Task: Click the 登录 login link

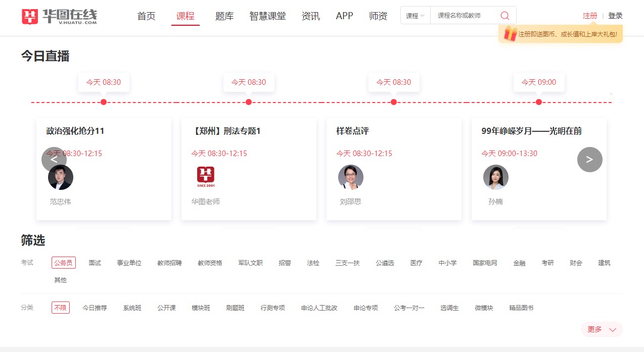Action: click(616, 15)
